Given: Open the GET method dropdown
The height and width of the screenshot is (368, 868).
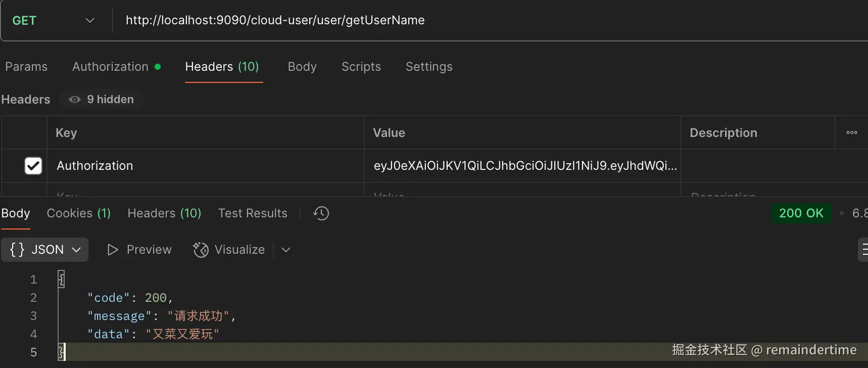Looking at the screenshot, I should [90, 21].
